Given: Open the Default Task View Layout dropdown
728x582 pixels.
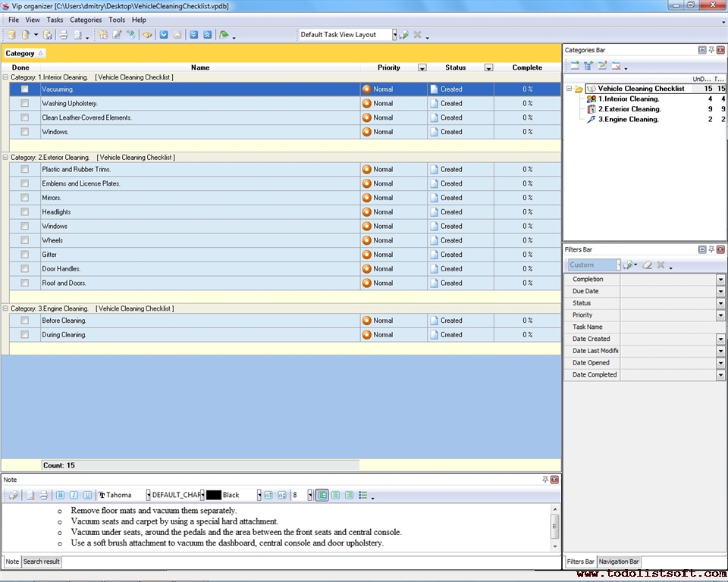Looking at the screenshot, I should click(394, 35).
